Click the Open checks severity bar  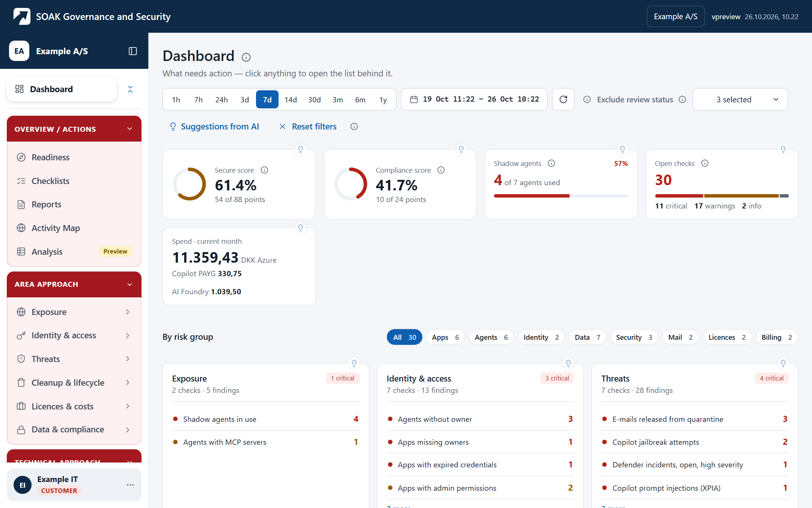(722, 196)
